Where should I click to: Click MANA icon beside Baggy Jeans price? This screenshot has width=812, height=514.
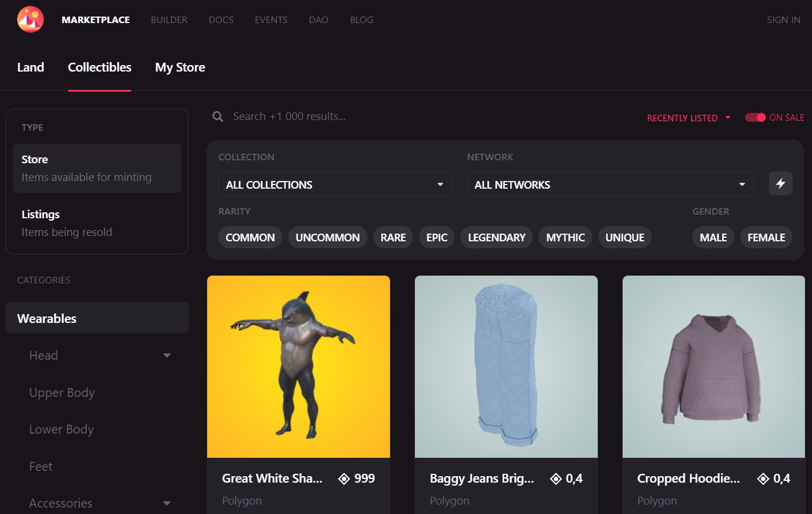556,479
